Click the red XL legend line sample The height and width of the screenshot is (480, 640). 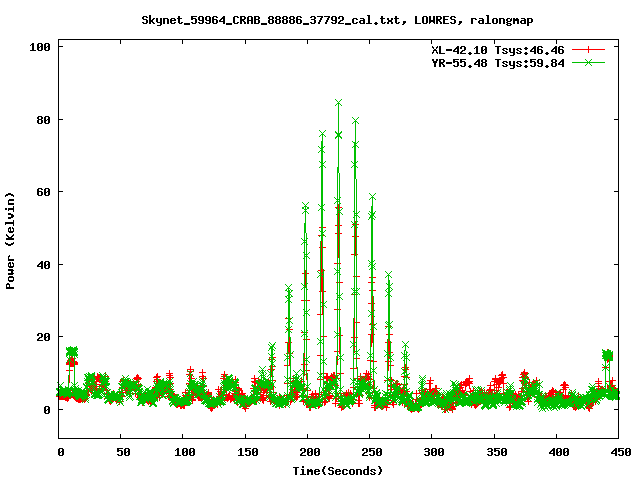[588, 50]
